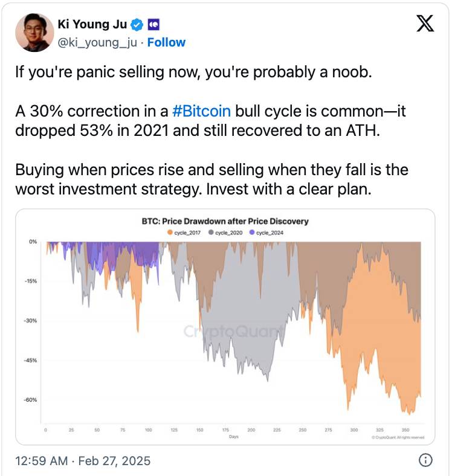The image size is (452, 476).
Task: Click the Ki Young Ju display name
Action: point(92,24)
